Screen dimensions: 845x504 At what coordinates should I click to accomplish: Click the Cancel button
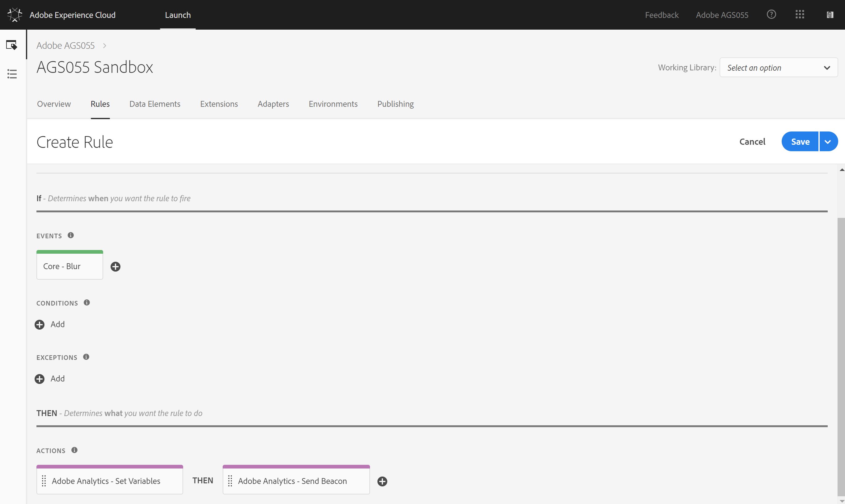(x=752, y=142)
